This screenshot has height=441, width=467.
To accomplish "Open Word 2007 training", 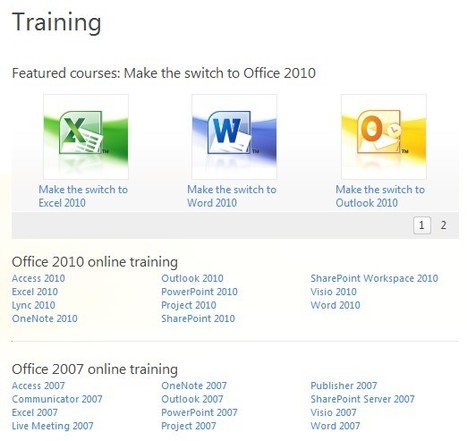I will pyautogui.click(x=335, y=426).
